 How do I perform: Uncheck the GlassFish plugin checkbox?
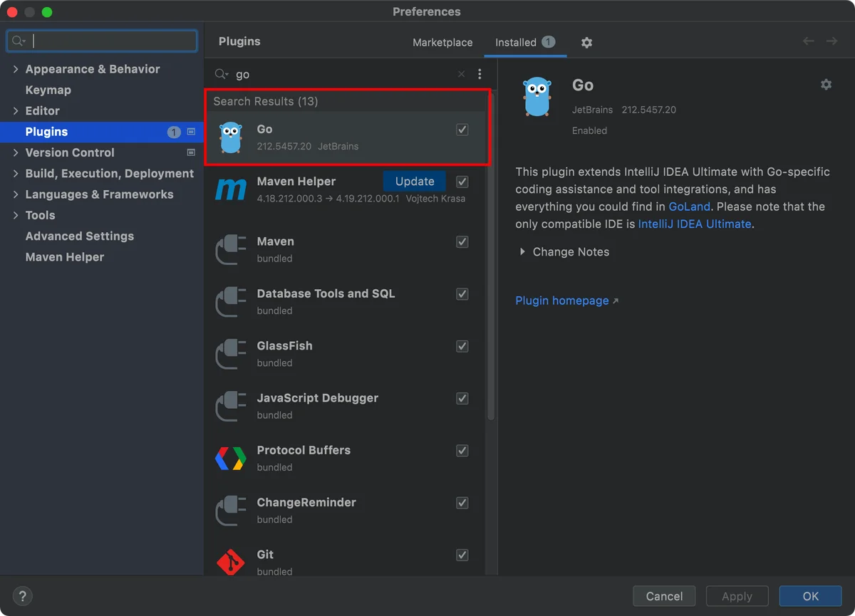[x=462, y=346]
